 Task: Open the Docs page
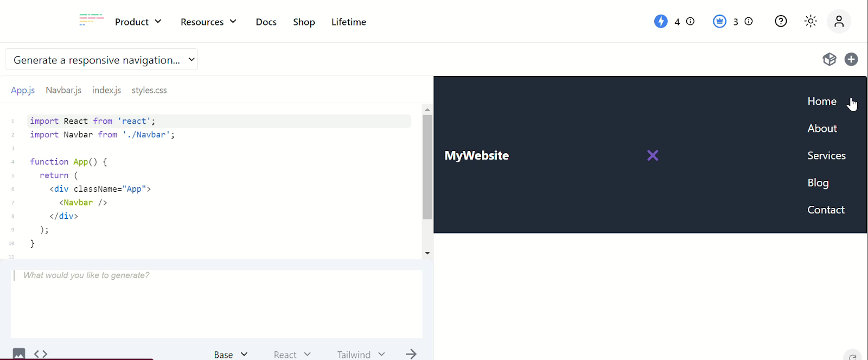266,22
